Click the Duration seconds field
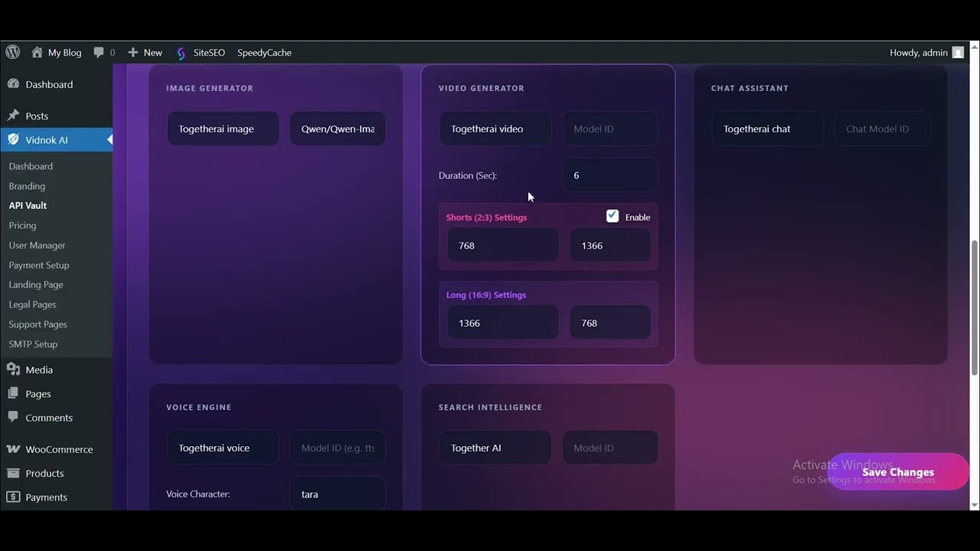980x551 pixels. click(x=610, y=175)
